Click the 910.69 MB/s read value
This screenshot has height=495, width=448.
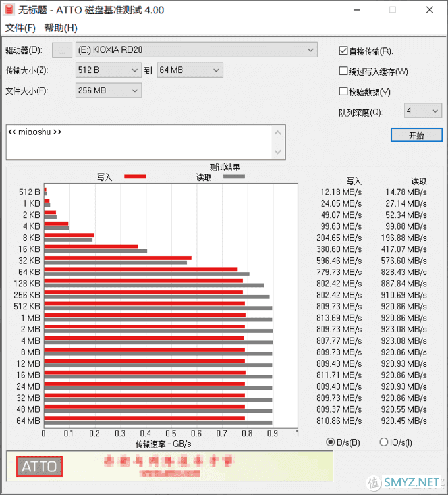pos(404,295)
